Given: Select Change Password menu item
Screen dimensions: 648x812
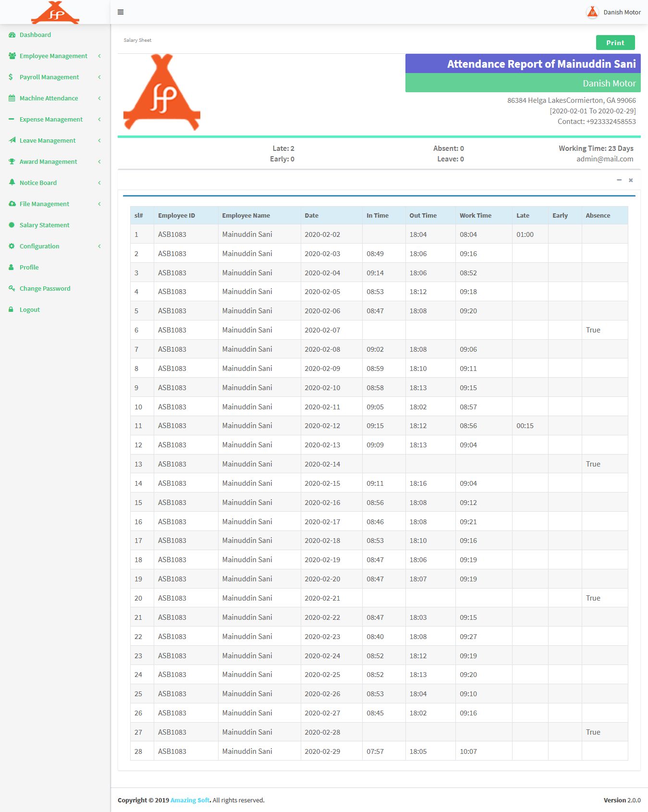Looking at the screenshot, I should pyautogui.click(x=55, y=288).
